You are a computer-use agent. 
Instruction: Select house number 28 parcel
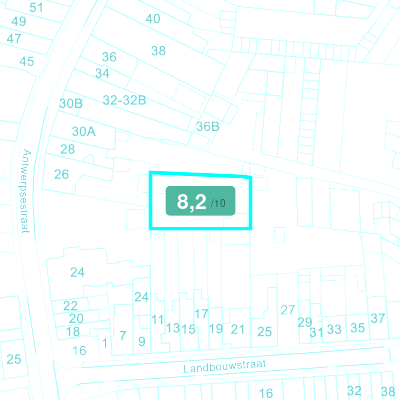point(67,149)
